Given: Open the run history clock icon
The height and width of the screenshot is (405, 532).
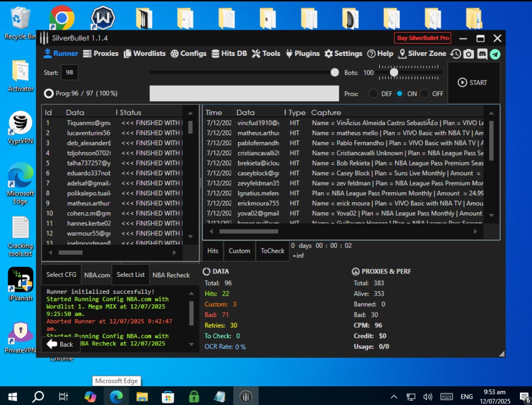Looking at the screenshot, I should (x=456, y=54).
